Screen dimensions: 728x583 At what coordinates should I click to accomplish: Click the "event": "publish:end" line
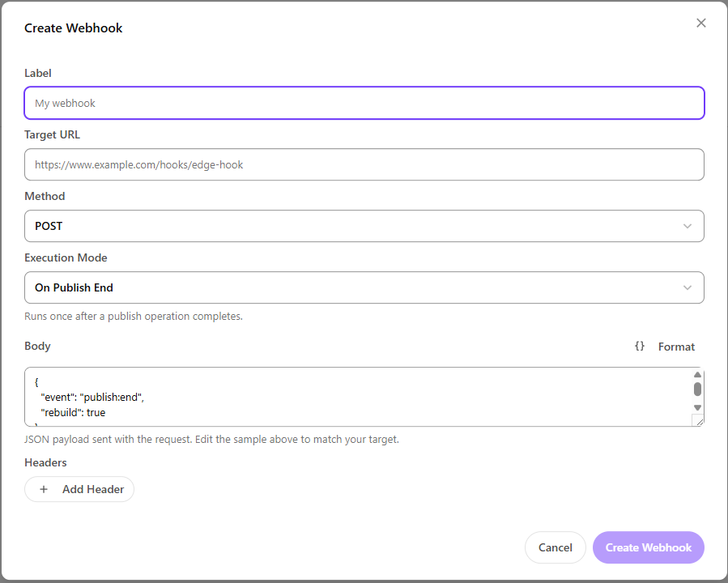tap(92, 398)
